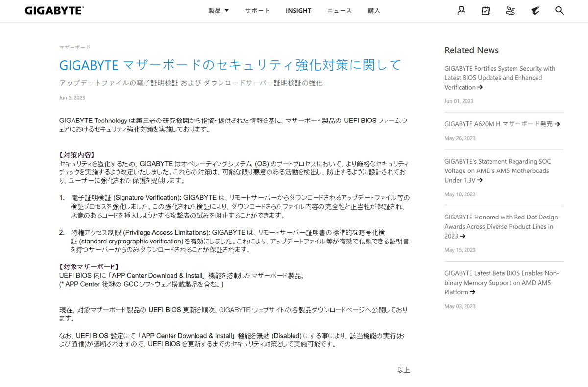Click the arrow after 'Verification' in related news
This screenshot has height=387, width=588.
tap(480, 87)
